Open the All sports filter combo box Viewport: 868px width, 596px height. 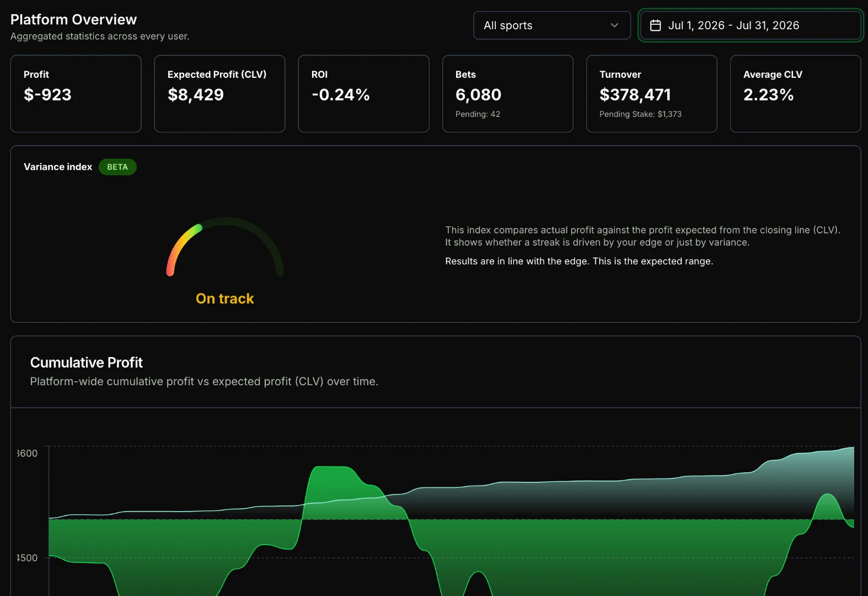point(552,25)
